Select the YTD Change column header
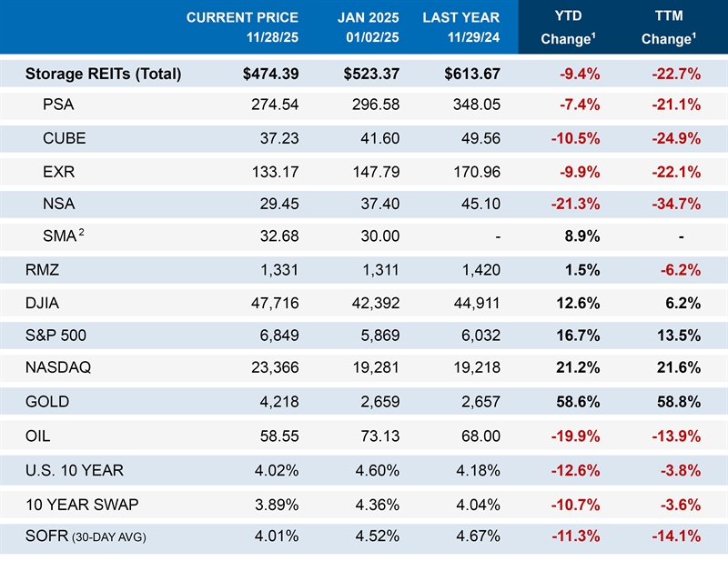The height and width of the screenshot is (561, 728). pyautogui.click(x=568, y=27)
